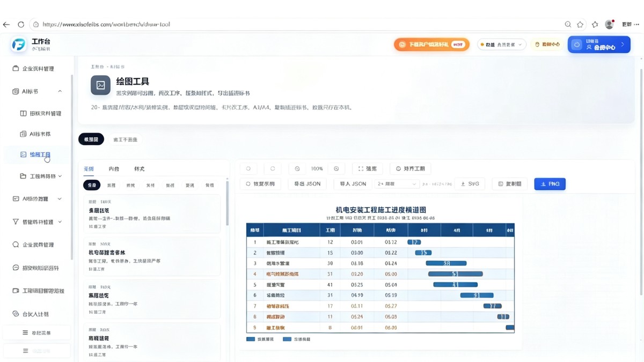Click the Gantt bar in row 6
This screenshot has height=362, width=644.
[477, 295]
